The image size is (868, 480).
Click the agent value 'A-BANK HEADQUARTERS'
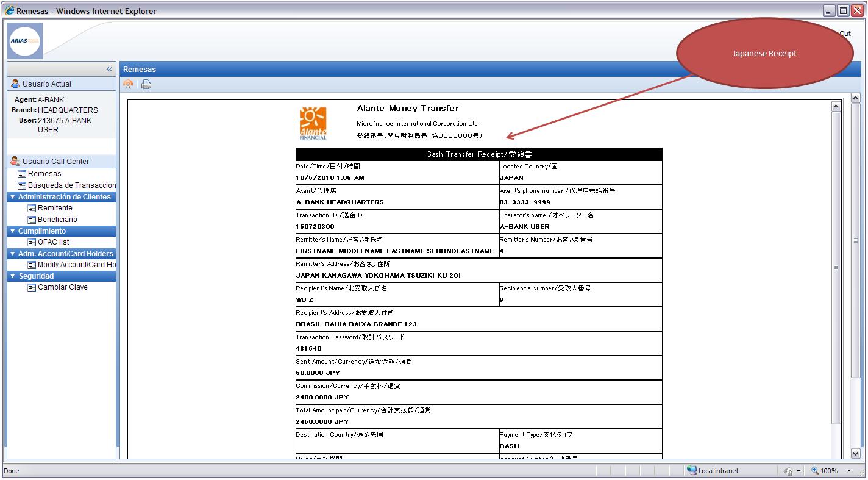340,202
